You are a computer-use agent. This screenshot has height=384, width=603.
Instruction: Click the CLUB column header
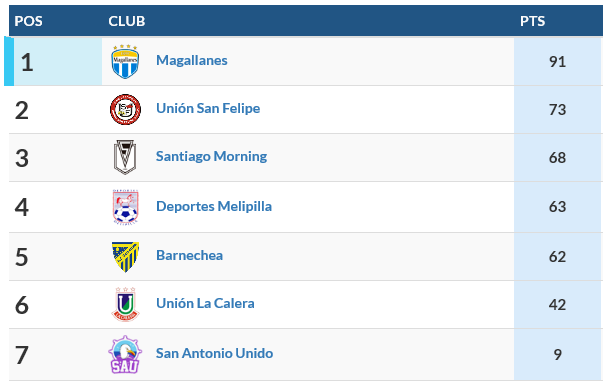pos(127,21)
